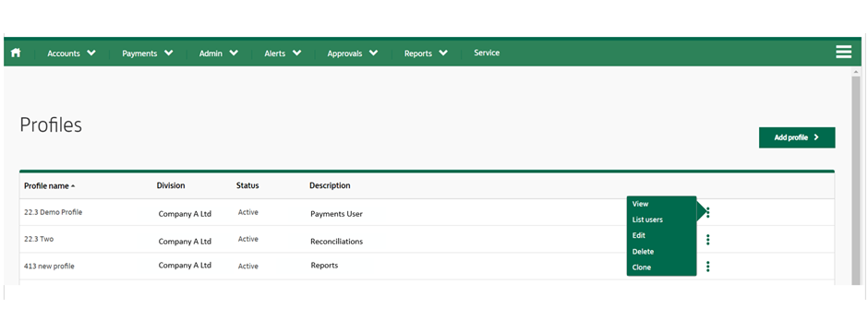
Task: Select the 413 new profile name
Action: (49, 267)
